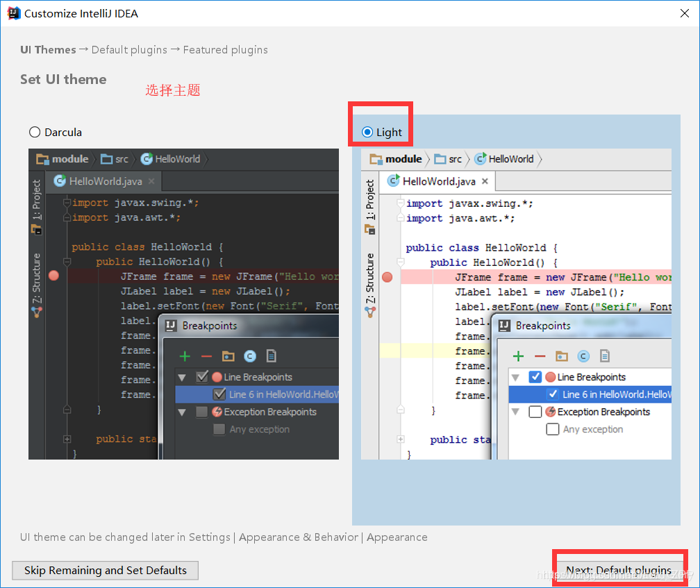
Task: Expand folded public sta method in Darcula
Action: pyautogui.click(x=67, y=439)
